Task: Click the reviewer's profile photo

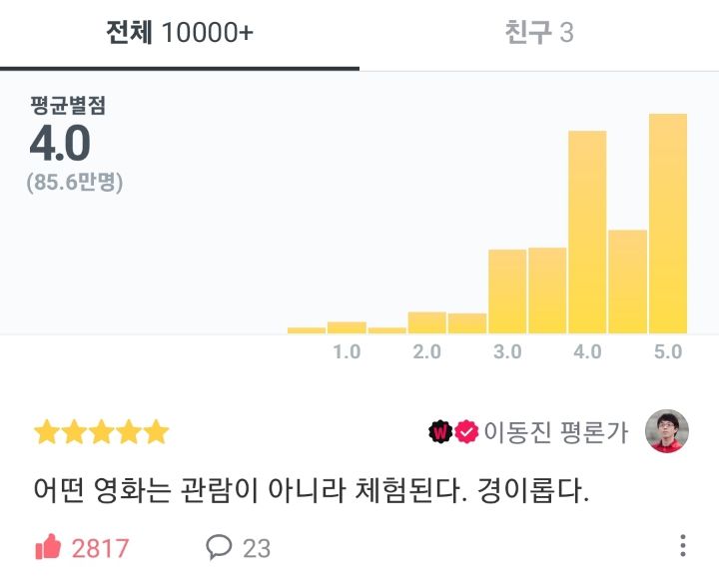Action: tap(667, 431)
